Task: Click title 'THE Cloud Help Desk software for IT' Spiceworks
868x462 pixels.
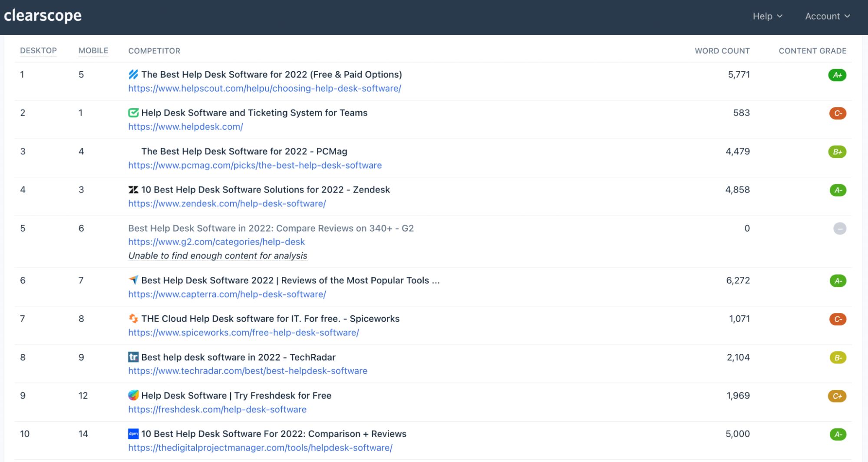Action: 270,319
